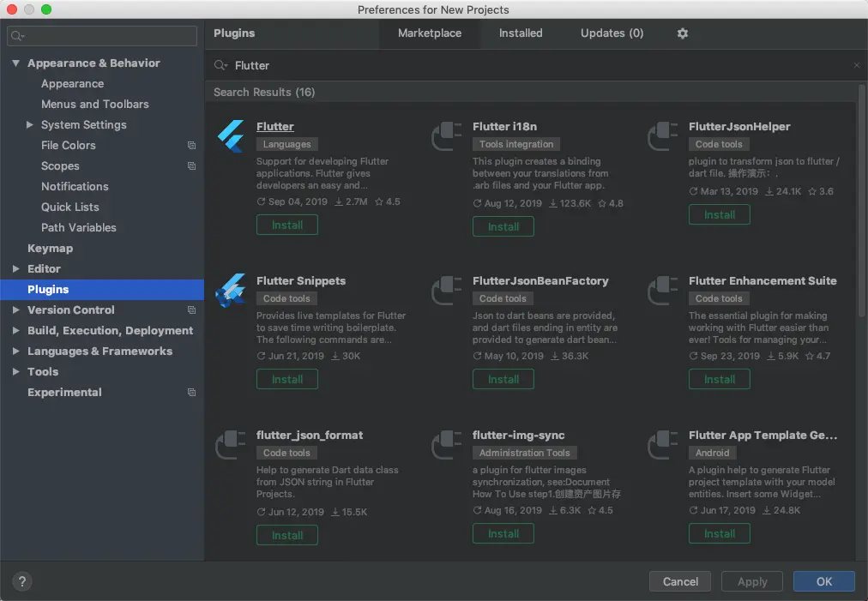The image size is (868, 601).
Task: Open the Flutter plugin title link
Action: point(275,127)
